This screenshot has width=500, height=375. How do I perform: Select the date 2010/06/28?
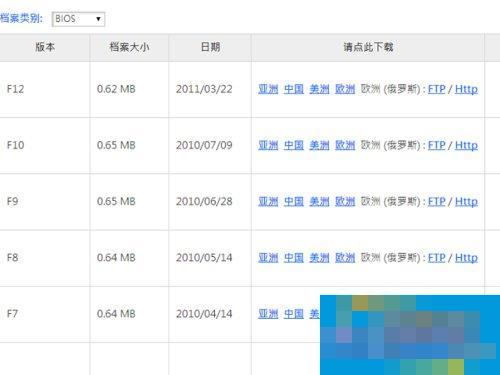pos(204,201)
